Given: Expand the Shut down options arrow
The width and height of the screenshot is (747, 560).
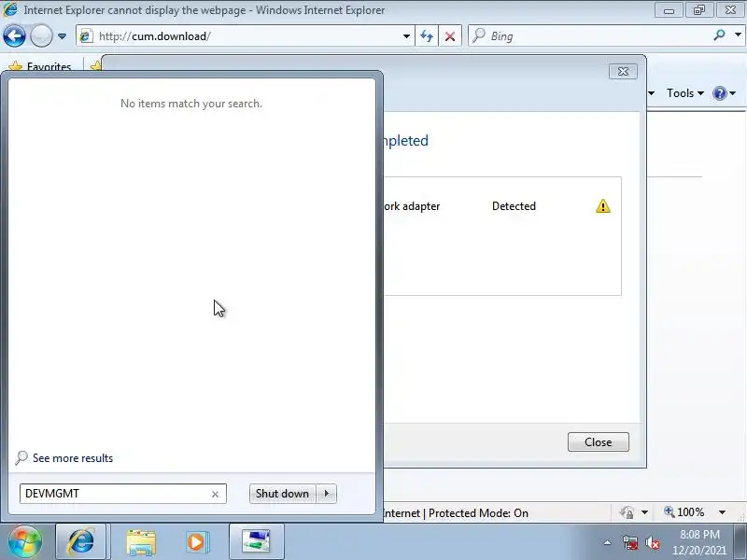Looking at the screenshot, I should tap(327, 494).
